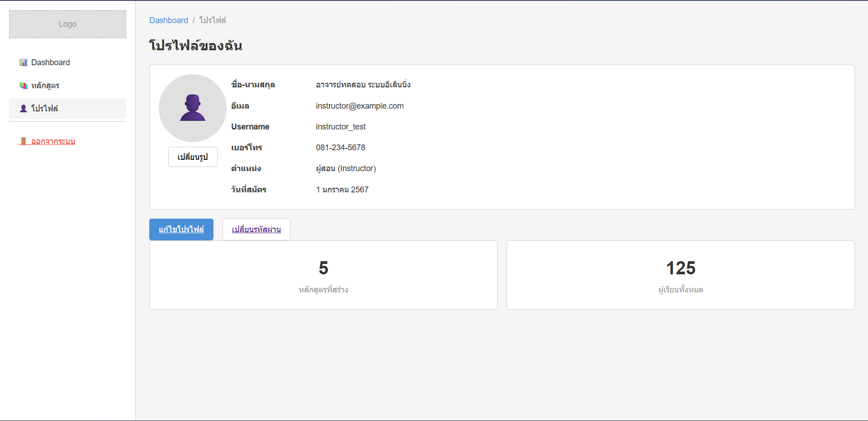This screenshot has width=868, height=421.
Task: Click the ผู้เรียนทั้งหมด stat card showing 125
Action: pos(680,275)
